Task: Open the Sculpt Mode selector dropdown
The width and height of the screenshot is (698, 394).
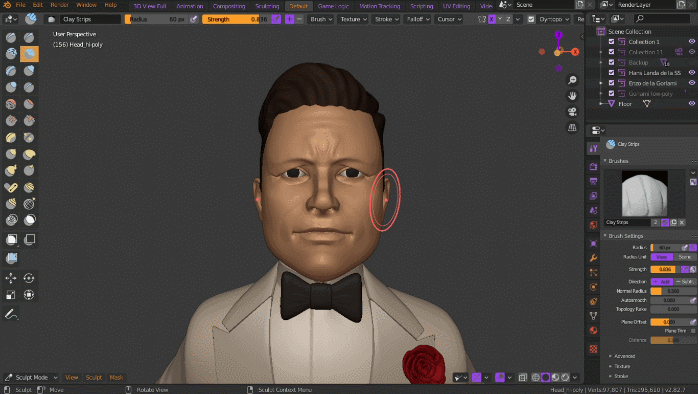Action: tap(32, 378)
